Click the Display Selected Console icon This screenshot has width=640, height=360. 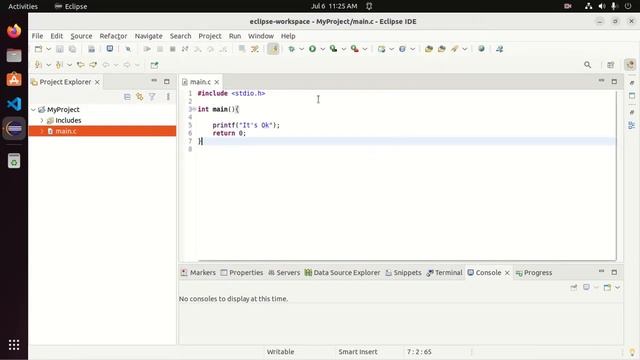pyautogui.click(x=587, y=287)
